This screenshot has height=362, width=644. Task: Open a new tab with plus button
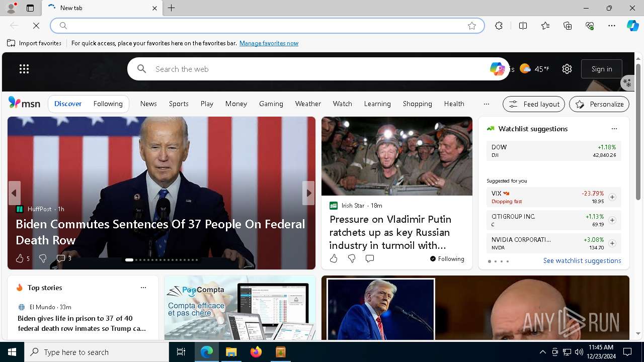pos(172,8)
